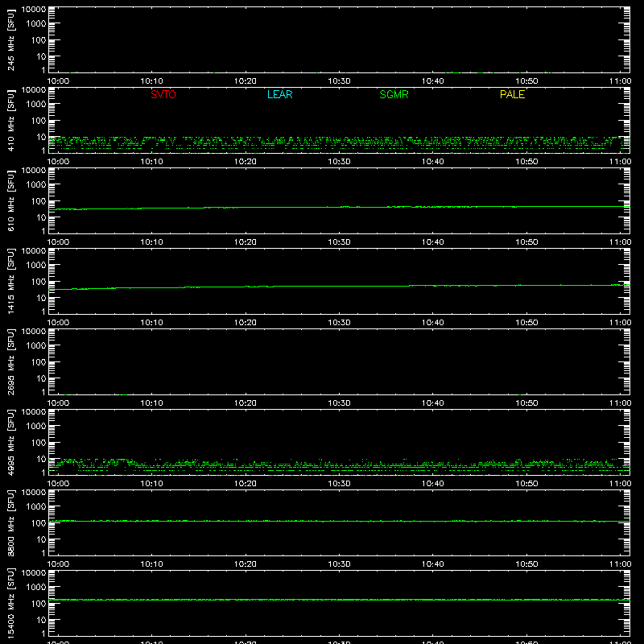Image resolution: width=644 pixels, height=644 pixels.
Task: Click the 610 MHz flux curve at 10:30
Action: tap(339, 207)
